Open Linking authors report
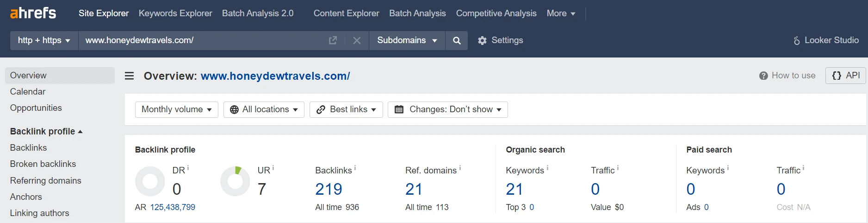The height and width of the screenshot is (223, 868). click(x=40, y=213)
